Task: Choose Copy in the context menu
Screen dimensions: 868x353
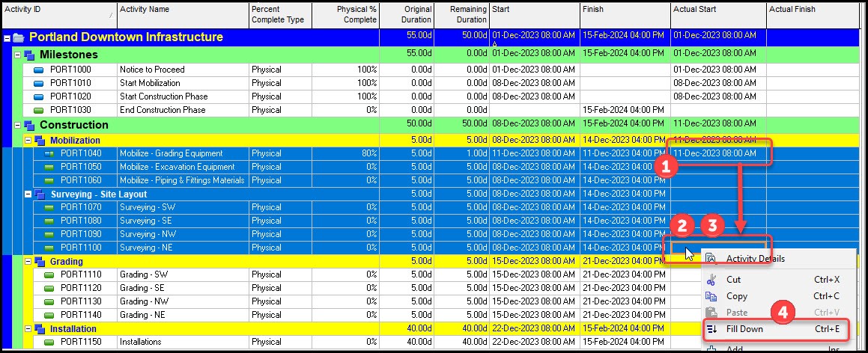Action: tap(737, 296)
